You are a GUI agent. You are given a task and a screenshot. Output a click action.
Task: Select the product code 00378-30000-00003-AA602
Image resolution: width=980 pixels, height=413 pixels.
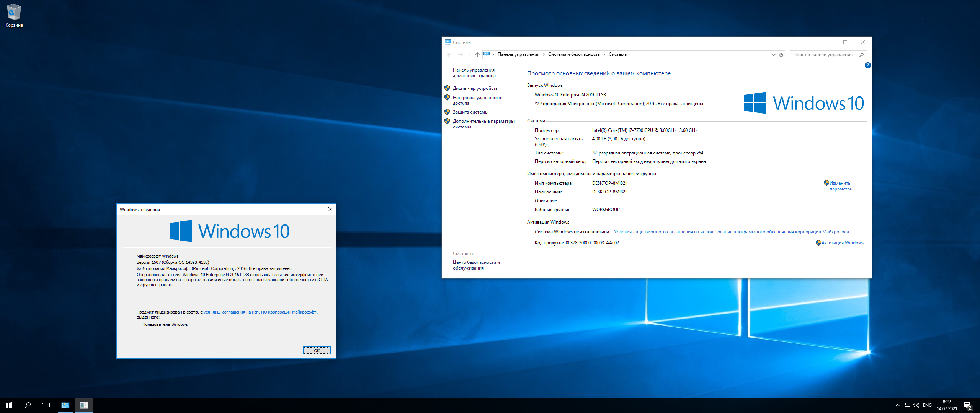point(592,243)
